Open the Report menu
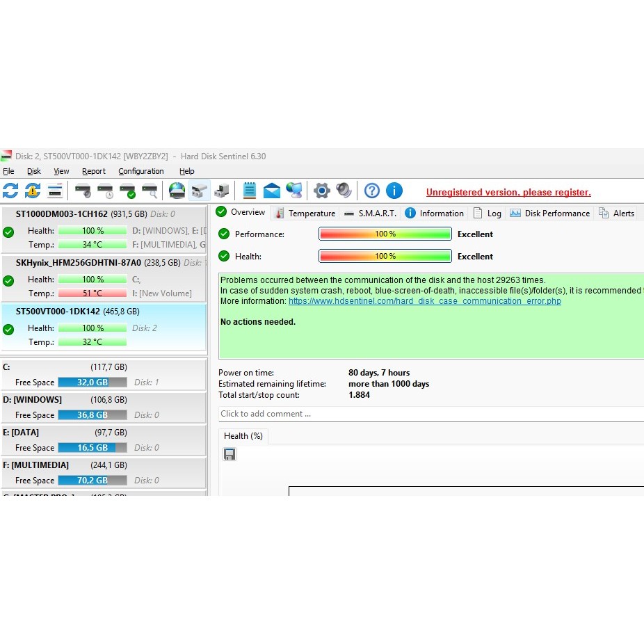This screenshot has height=644, width=644. coord(94,171)
